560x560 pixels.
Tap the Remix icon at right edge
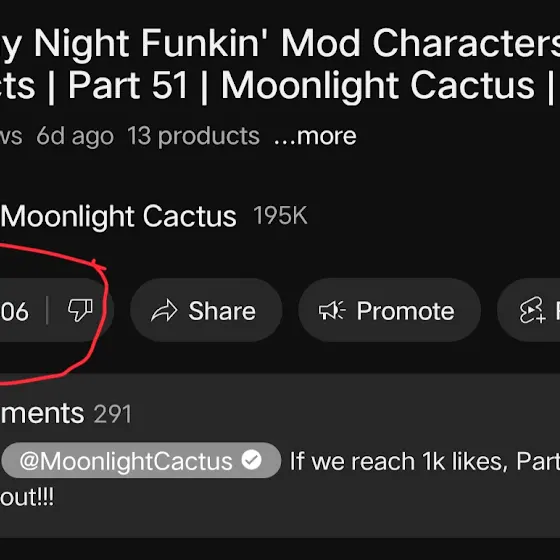[x=532, y=310]
